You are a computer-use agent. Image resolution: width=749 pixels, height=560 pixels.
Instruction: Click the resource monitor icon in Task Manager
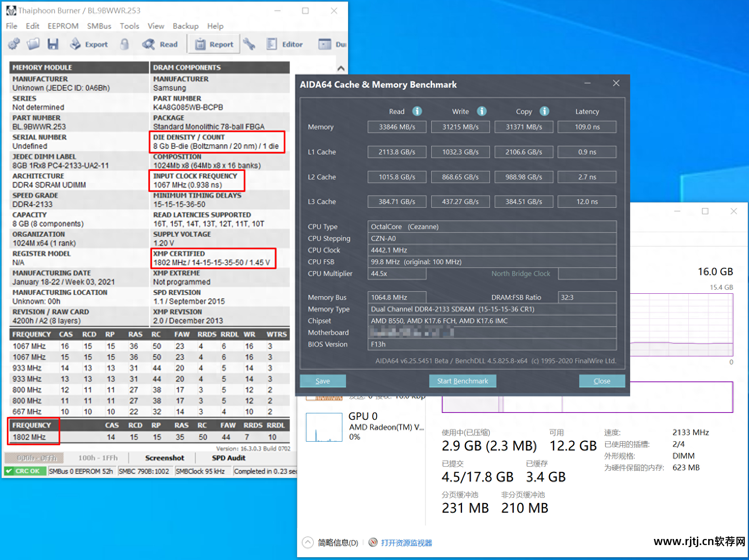[x=373, y=542]
